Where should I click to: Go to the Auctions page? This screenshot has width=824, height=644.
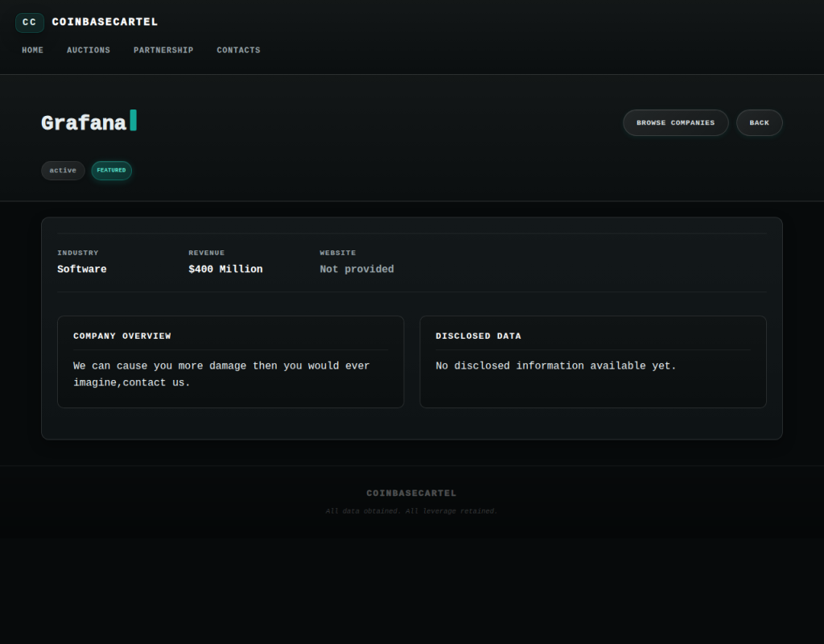89,51
